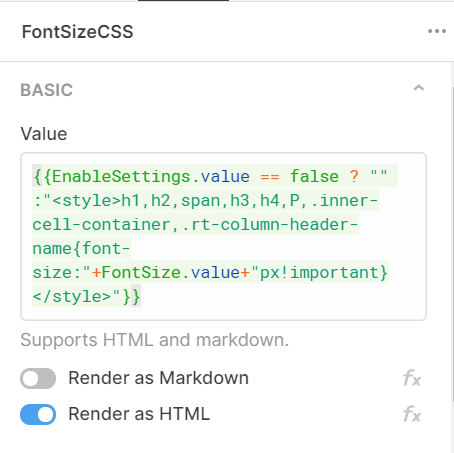Open the three-dot options menu for FontSizeCSS
454x453 pixels.
437,31
